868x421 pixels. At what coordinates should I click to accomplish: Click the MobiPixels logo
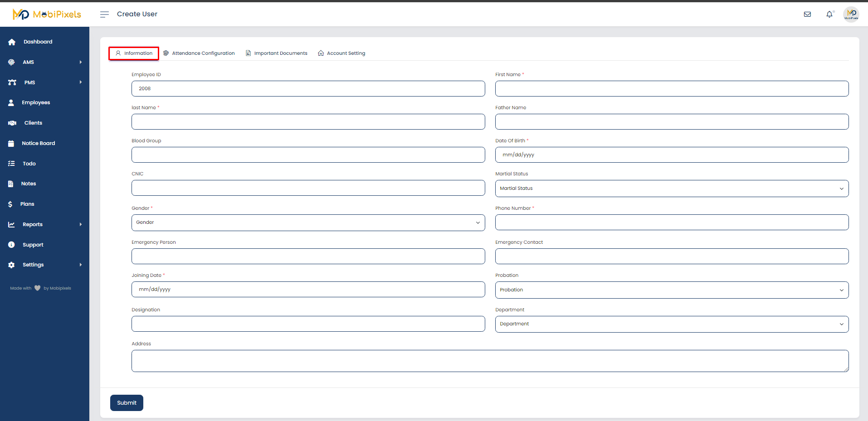47,15
